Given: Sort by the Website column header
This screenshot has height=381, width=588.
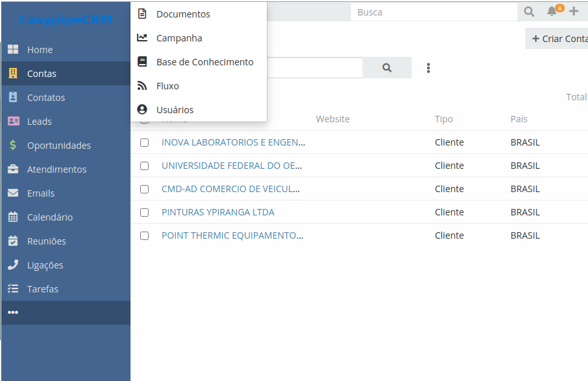Looking at the screenshot, I should pos(333,119).
